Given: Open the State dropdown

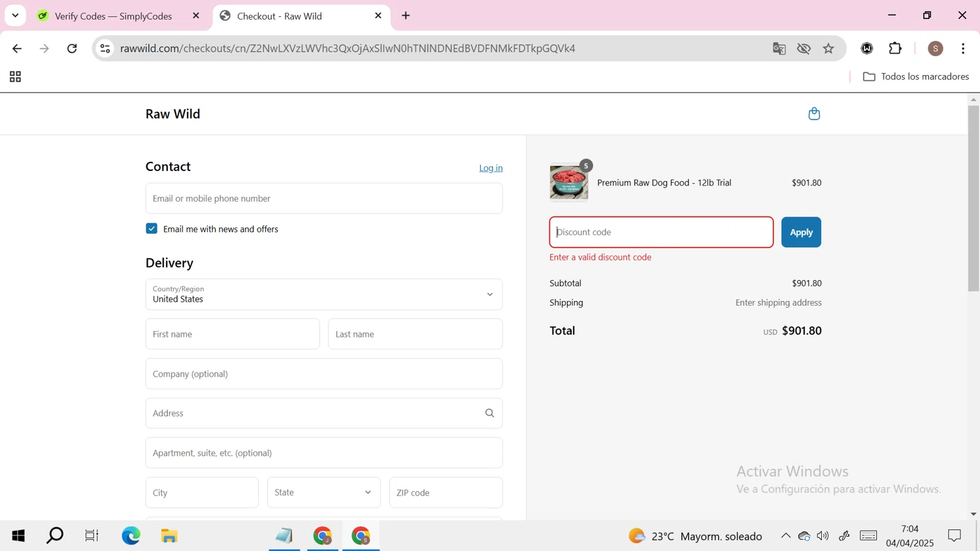Looking at the screenshot, I should click(x=324, y=492).
